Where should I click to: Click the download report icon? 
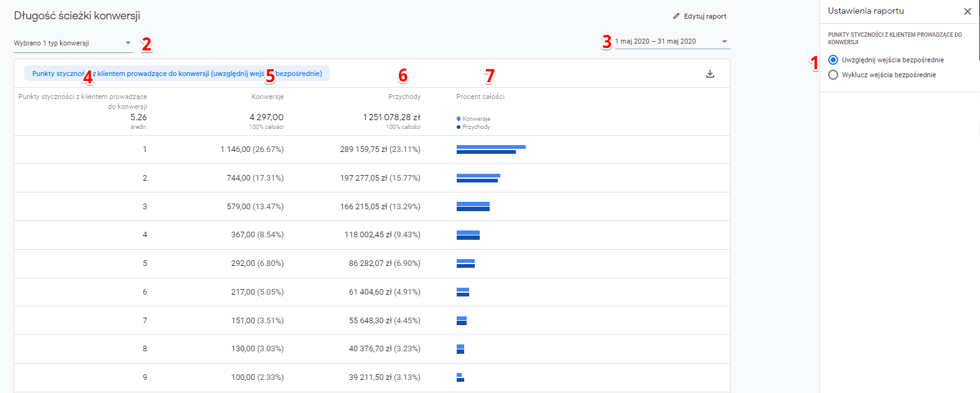710,74
